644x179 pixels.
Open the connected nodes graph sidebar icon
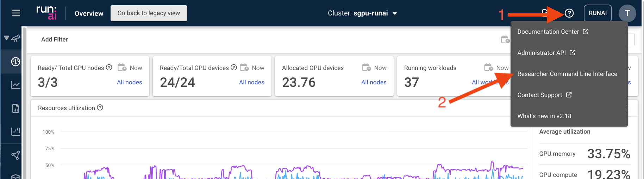pos(15,155)
